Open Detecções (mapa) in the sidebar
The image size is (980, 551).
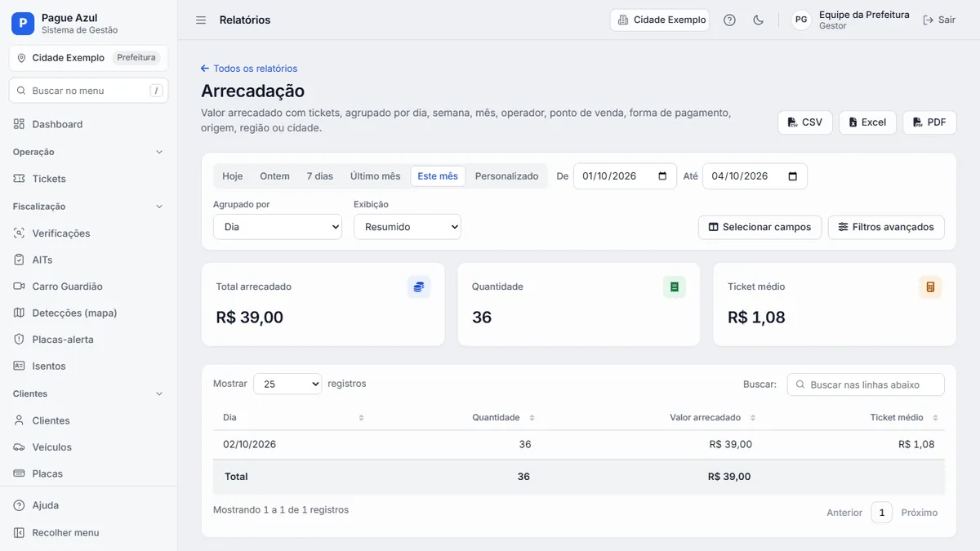coord(88,313)
